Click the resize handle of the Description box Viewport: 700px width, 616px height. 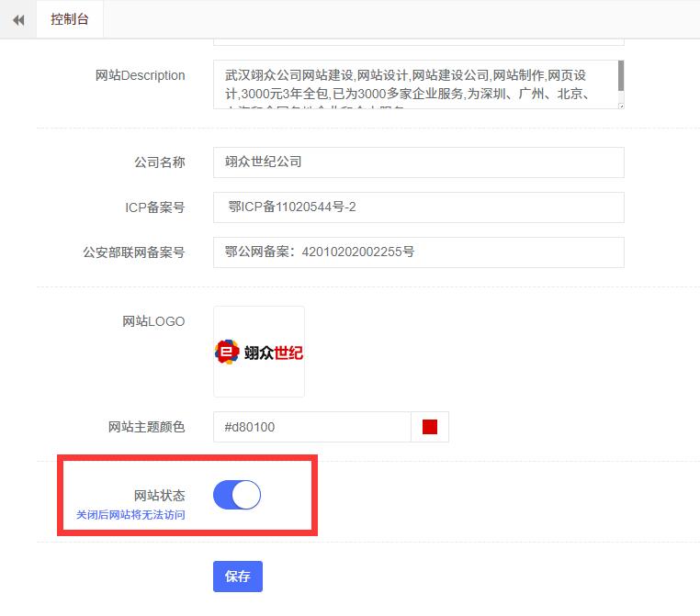click(x=621, y=106)
